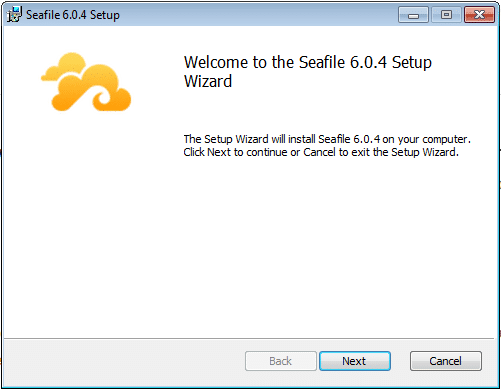
Task: Click the "Seafile 6.0.4 Setup" title text
Action: [x=73, y=15]
